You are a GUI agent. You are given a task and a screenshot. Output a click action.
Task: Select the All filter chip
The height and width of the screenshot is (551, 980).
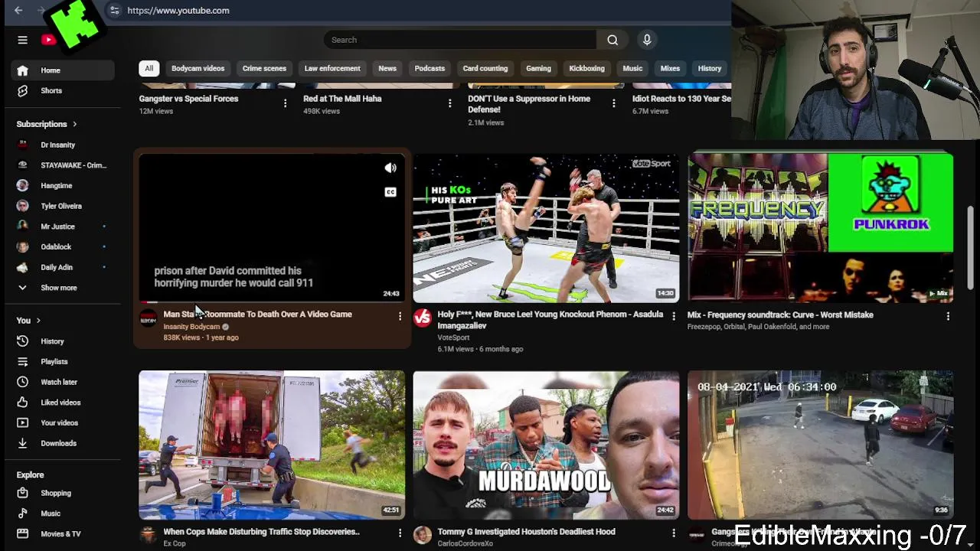(x=149, y=68)
